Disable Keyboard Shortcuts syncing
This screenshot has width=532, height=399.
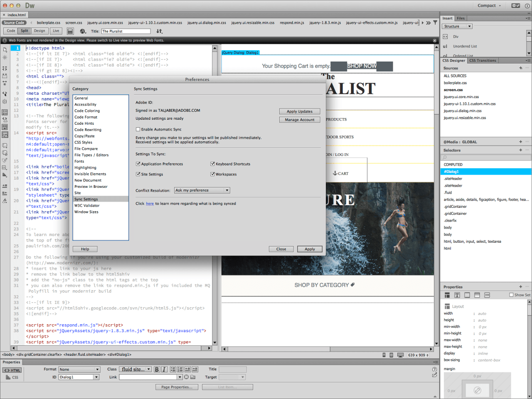[x=212, y=164]
